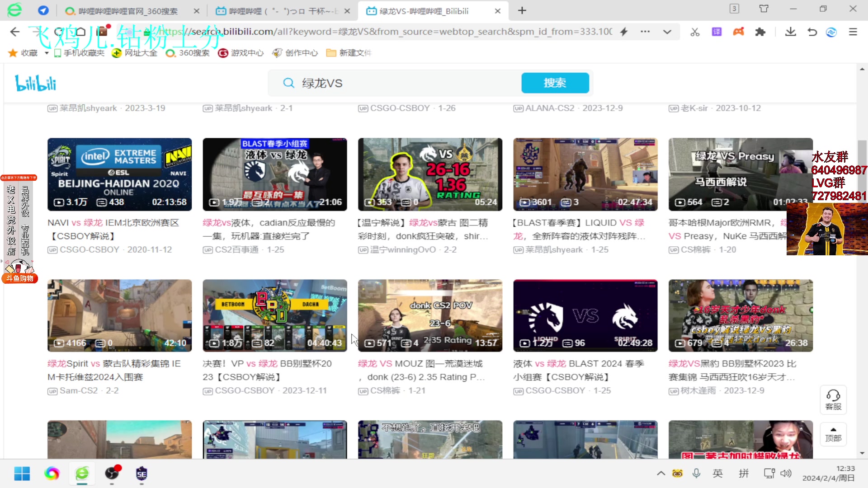868x488 pixels.
Task: Toggle the lightning speed-mode icon
Action: 624,32
